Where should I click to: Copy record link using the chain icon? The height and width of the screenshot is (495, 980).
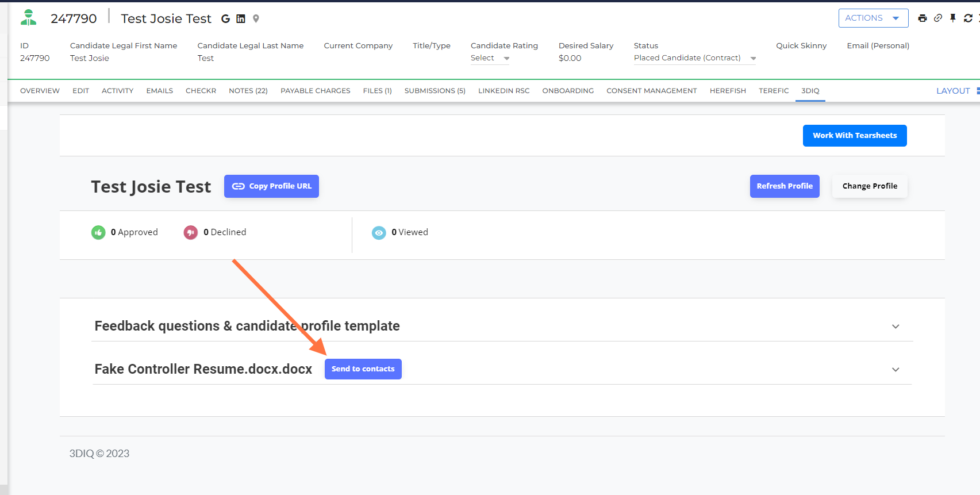pos(938,18)
